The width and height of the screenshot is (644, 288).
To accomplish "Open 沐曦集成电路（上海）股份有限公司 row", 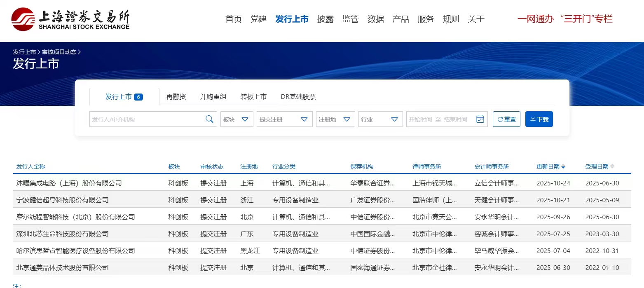I will pyautogui.click(x=322, y=183).
